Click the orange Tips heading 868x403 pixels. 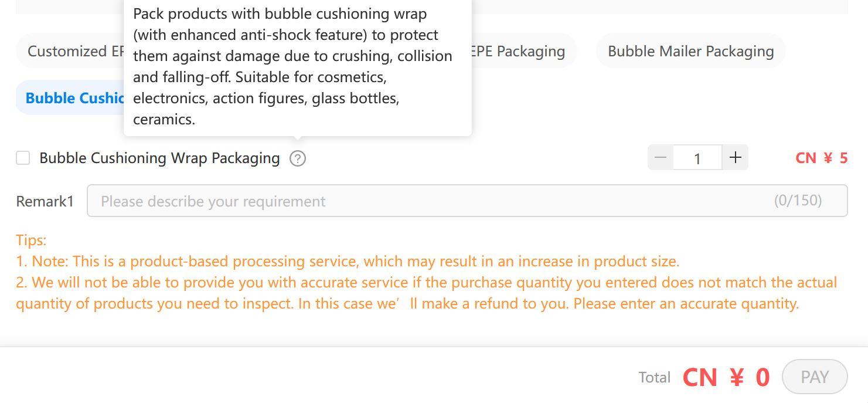pyautogui.click(x=31, y=240)
